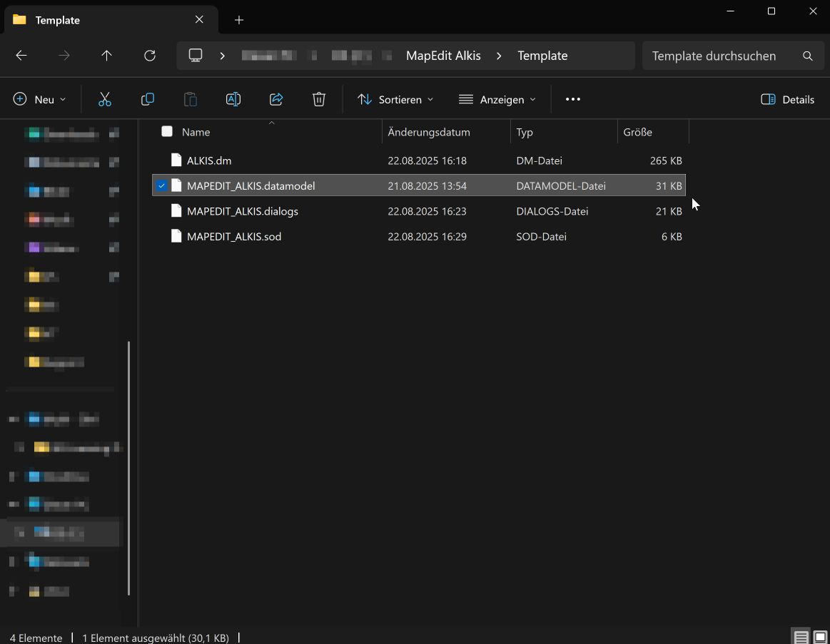Click the navigation pane vertical scrollbar
830x644 pixels.
(x=128, y=467)
